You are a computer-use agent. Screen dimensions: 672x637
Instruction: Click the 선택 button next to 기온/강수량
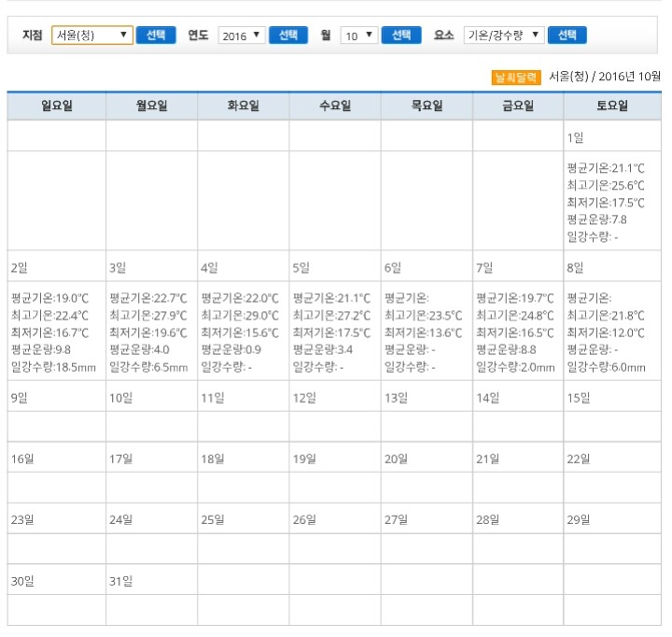567,35
